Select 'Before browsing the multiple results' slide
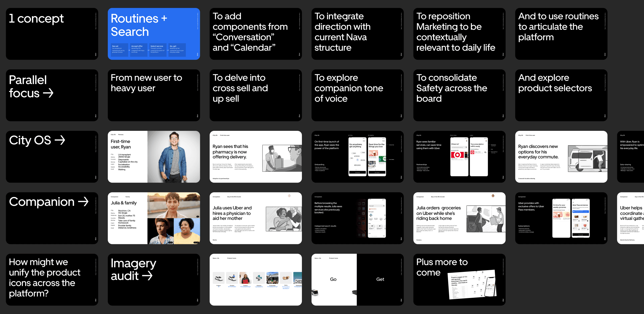644x314 pixels. tap(358, 218)
